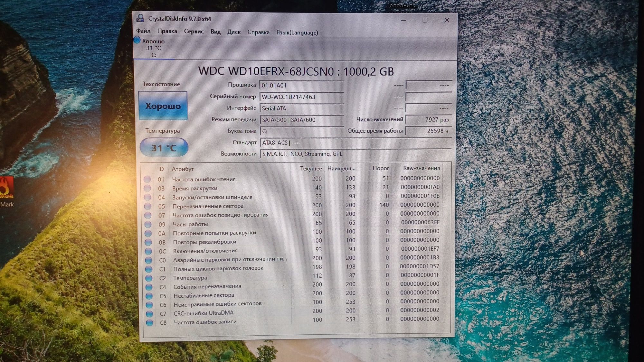Select the row Нестабильные сектора

(x=291, y=294)
